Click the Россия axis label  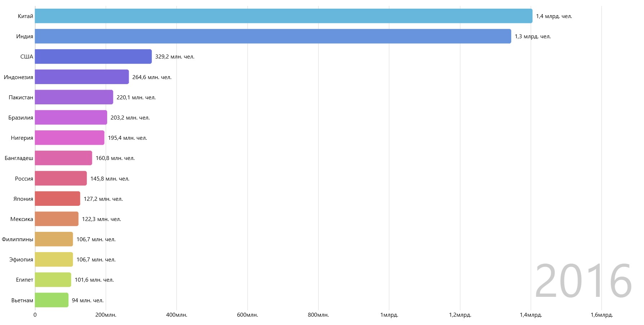tap(24, 179)
